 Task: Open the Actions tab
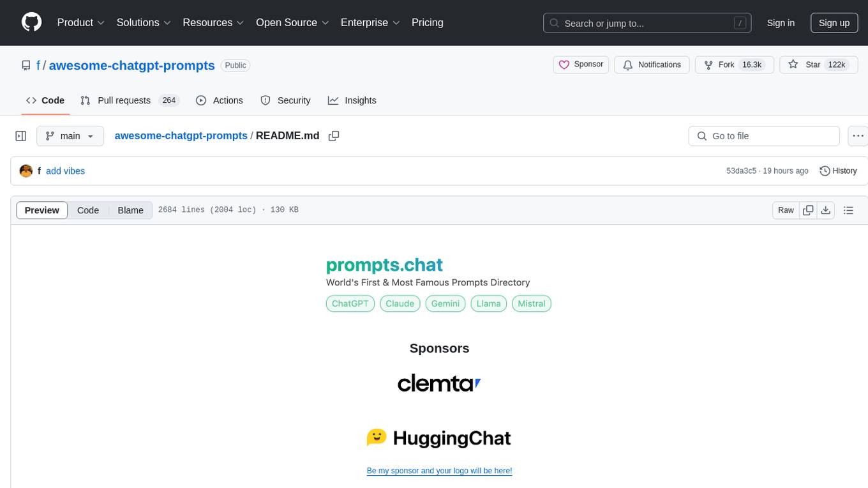(x=219, y=100)
